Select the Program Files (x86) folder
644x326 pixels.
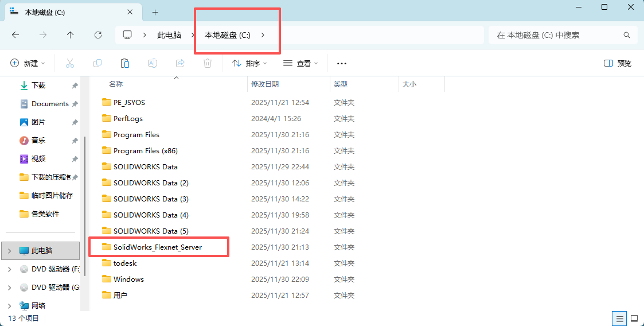point(146,150)
